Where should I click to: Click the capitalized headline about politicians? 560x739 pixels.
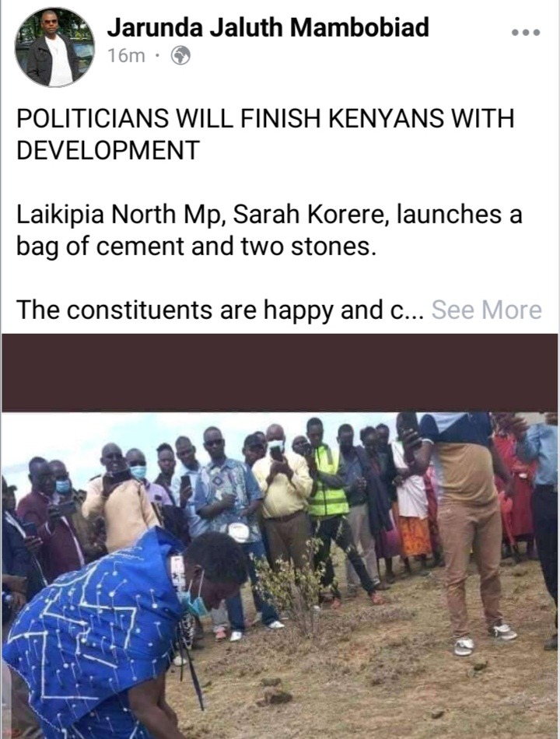265,134
